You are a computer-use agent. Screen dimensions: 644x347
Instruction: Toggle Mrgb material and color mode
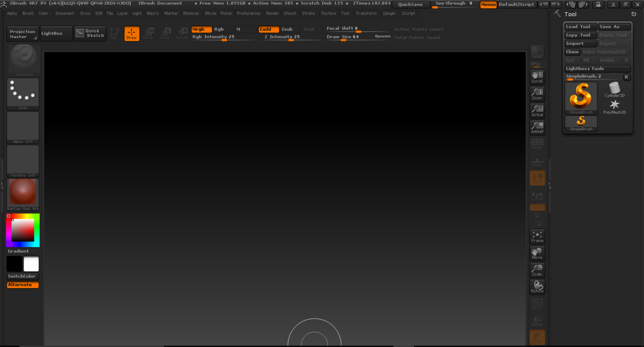pos(201,29)
